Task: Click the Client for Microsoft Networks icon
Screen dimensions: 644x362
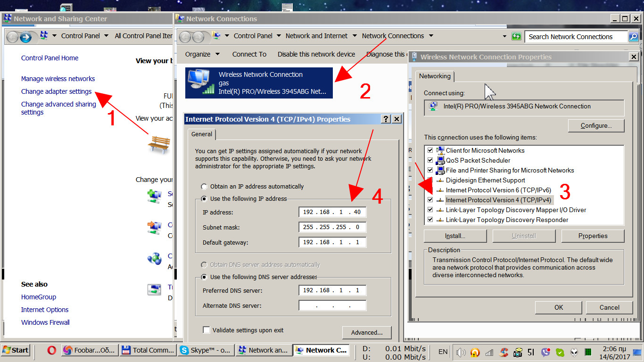Action: pos(440,150)
